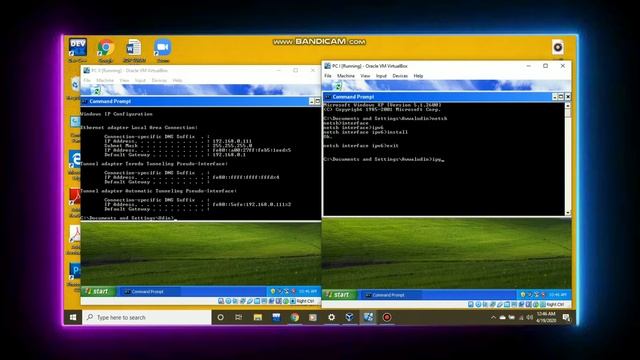The width and height of the screenshot is (640, 360).
Task: Click the 'Type here to search' box
Action: [147, 317]
